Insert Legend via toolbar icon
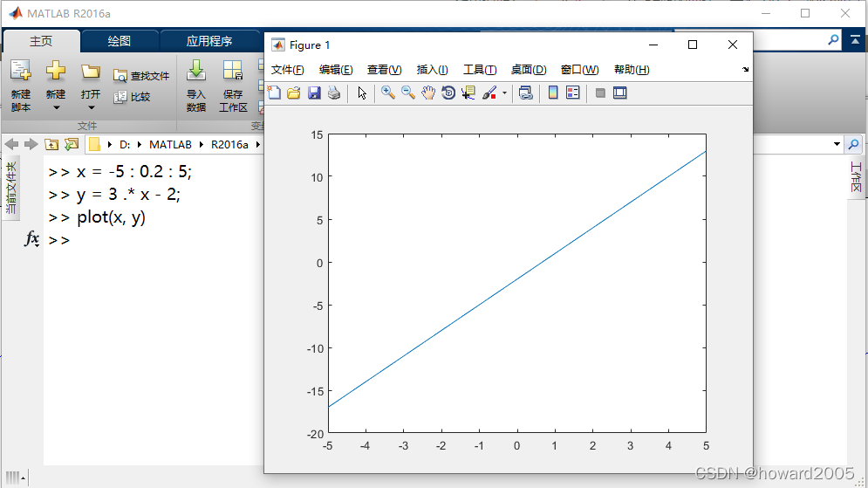 point(573,93)
